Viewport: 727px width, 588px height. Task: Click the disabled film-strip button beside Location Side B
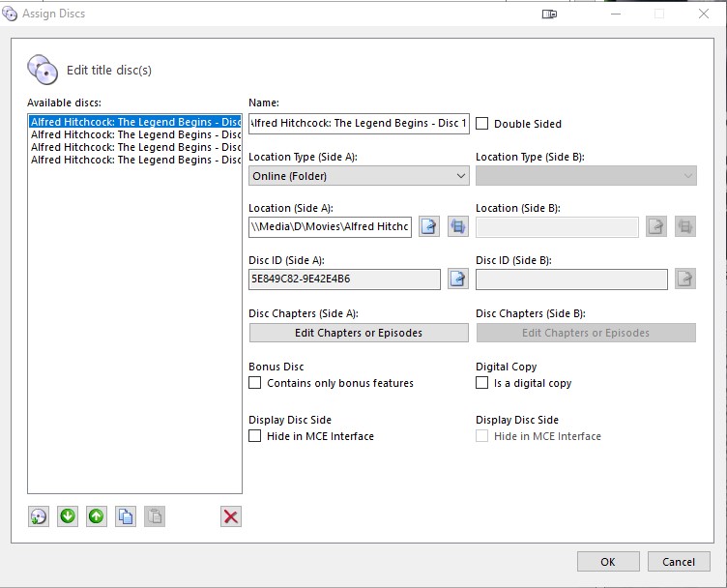[685, 226]
